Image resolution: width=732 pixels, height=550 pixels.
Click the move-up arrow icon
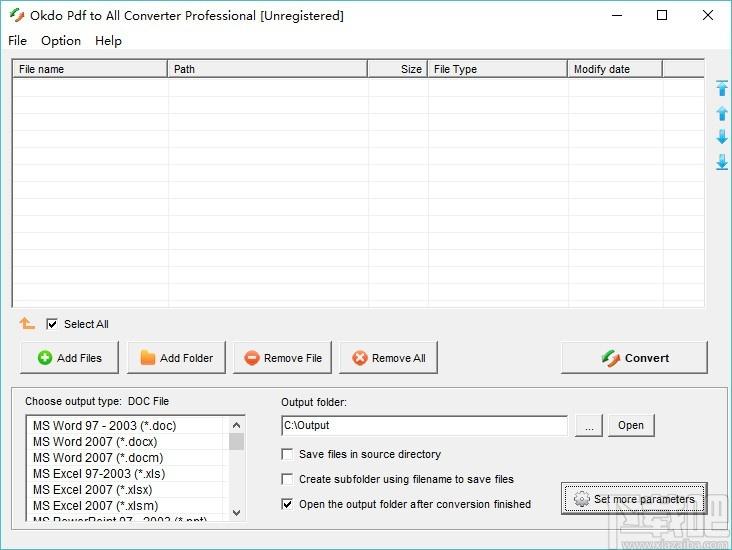click(722, 113)
